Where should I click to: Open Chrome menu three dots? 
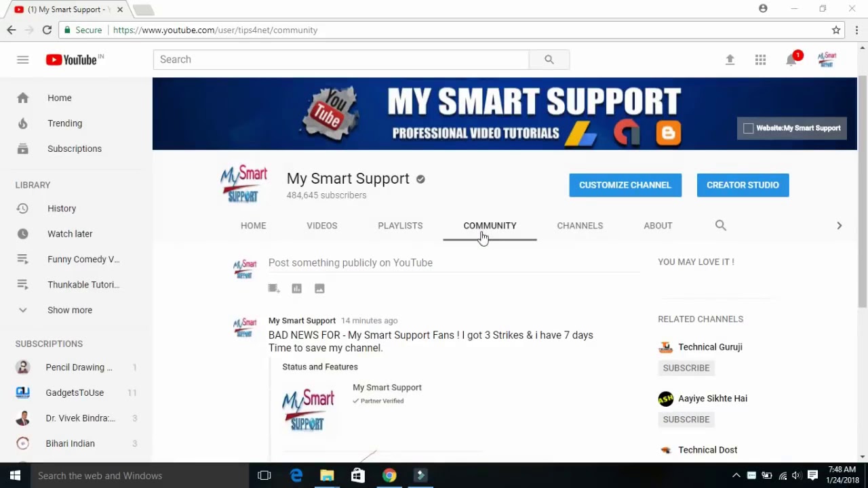click(x=857, y=30)
